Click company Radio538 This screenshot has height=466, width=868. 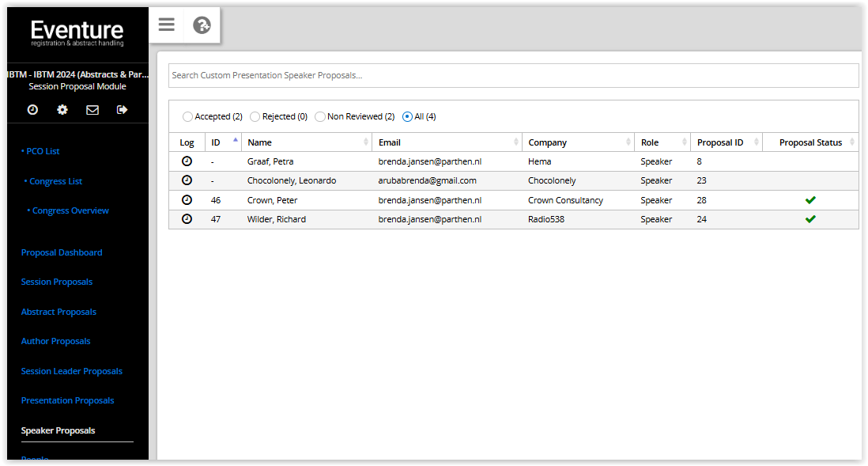click(x=545, y=219)
